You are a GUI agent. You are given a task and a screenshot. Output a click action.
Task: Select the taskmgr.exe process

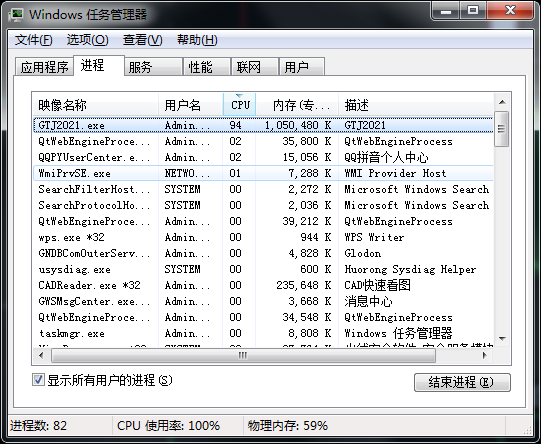263,333
